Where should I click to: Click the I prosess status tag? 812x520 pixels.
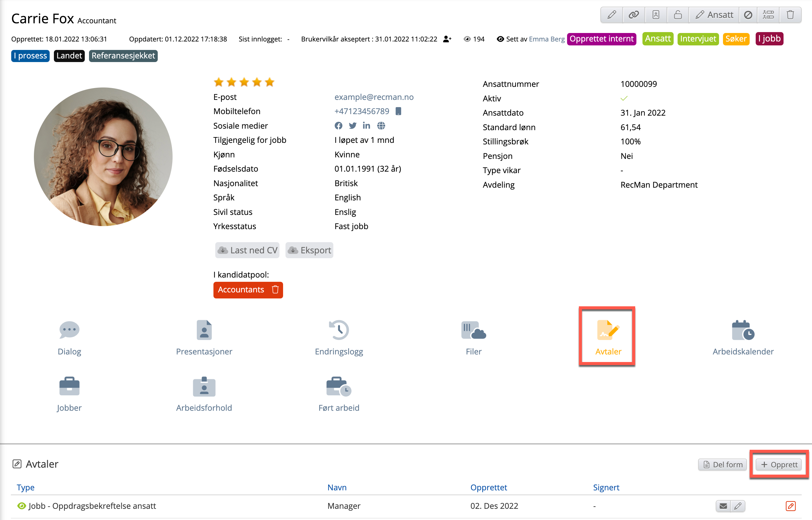point(30,56)
